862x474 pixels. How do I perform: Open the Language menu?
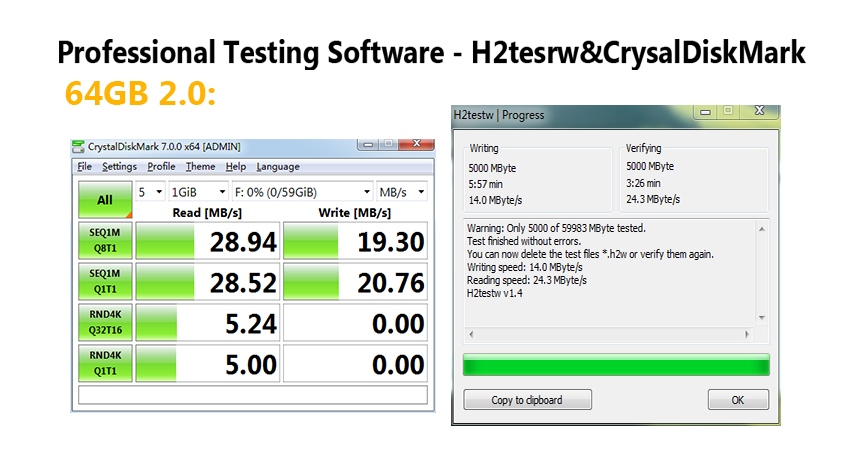[x=278, y=167]
